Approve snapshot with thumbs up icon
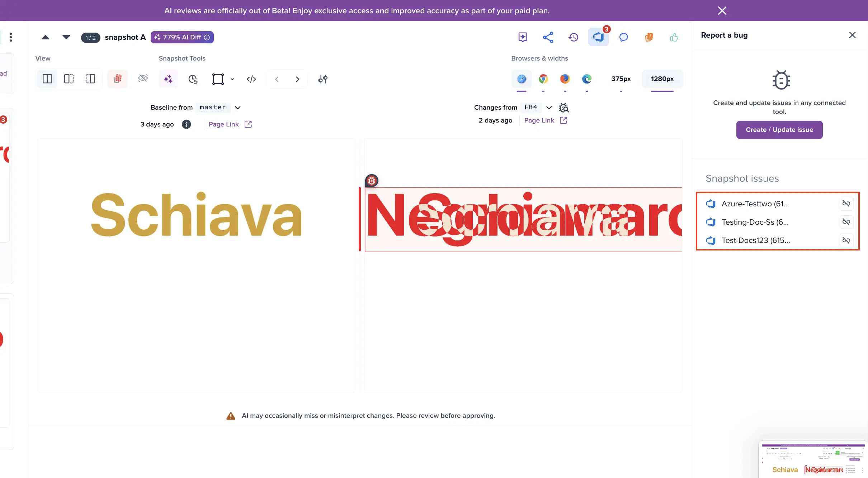The height and width of the screenshot is (478, 868). click(x=674, y=37)
